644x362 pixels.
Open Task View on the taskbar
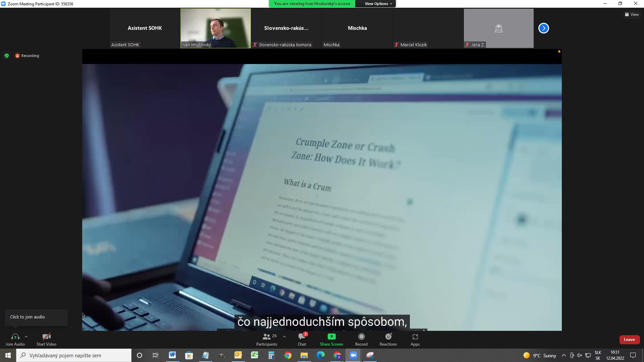click(x=156, y=355)
